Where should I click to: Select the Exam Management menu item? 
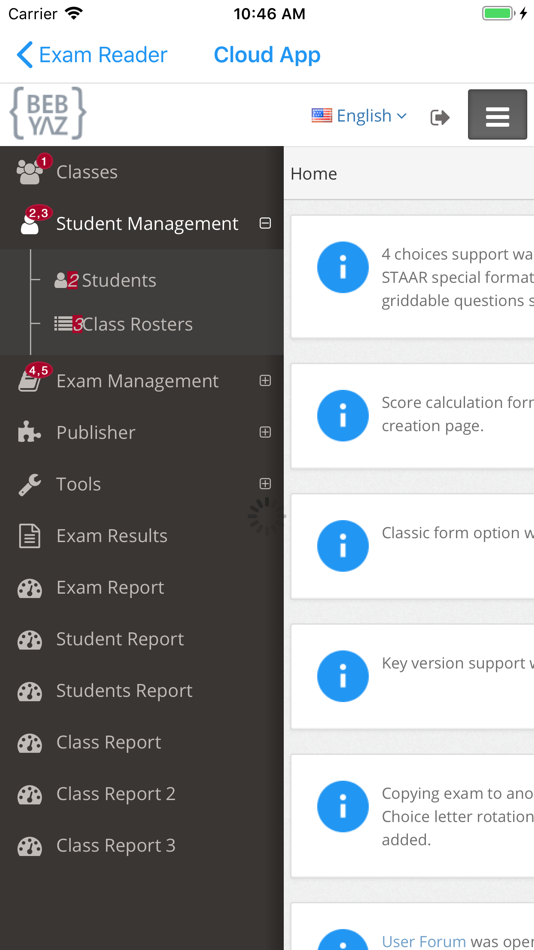pyautogui.click(x=138, y=381)
